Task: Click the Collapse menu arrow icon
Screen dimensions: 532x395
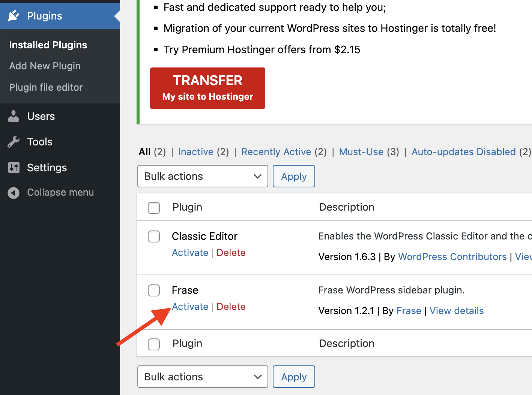Action: point(14,193)
